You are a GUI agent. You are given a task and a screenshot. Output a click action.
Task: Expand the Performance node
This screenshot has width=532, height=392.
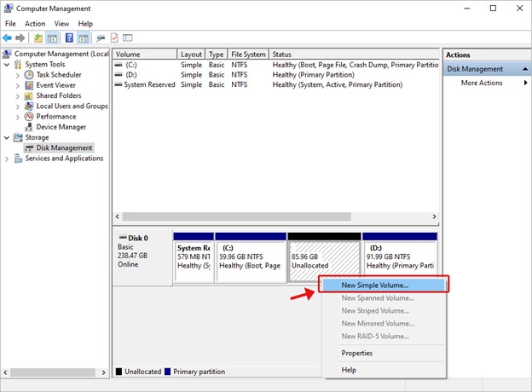(18, 117)
